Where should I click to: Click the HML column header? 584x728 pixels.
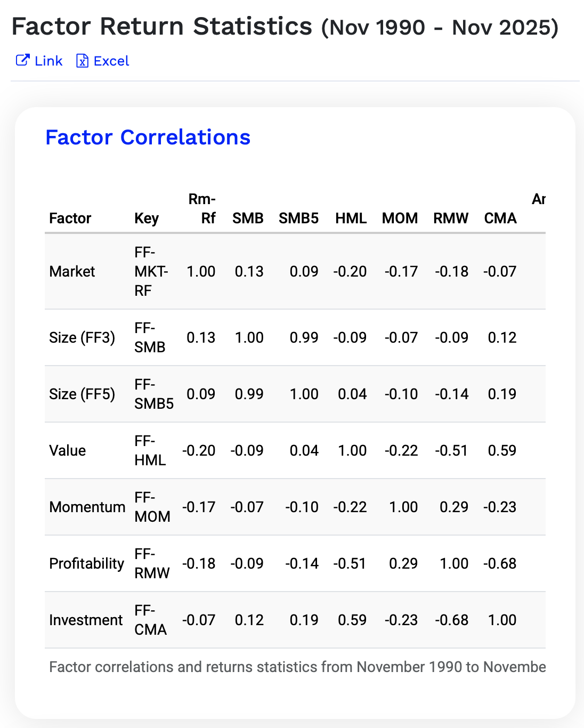pyautogui.click(x=351, y=218)
